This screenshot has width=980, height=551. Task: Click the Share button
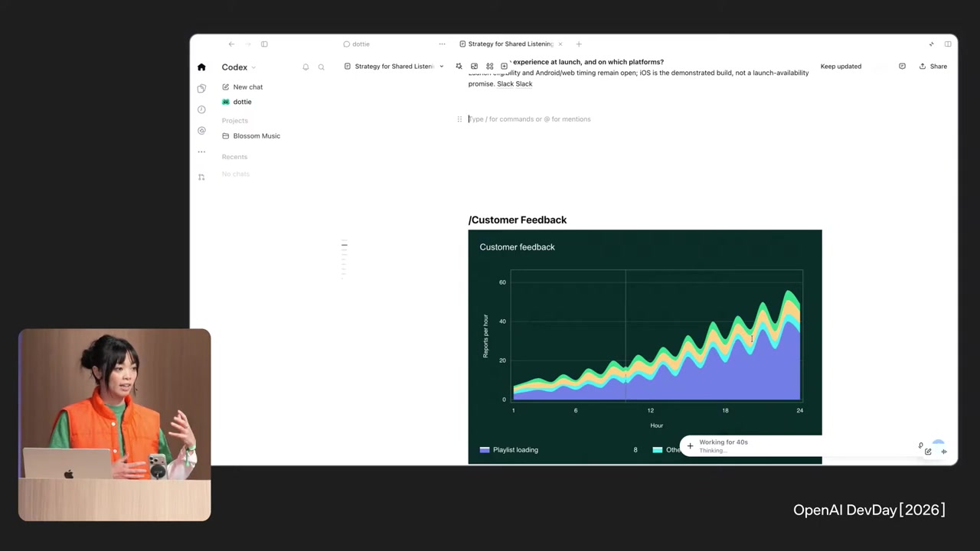point(933,67)
